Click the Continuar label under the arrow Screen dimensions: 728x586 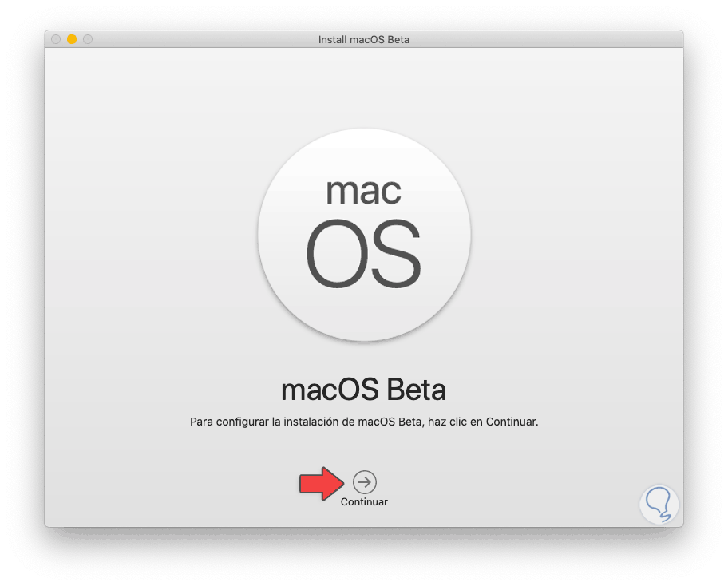[364, 502]
